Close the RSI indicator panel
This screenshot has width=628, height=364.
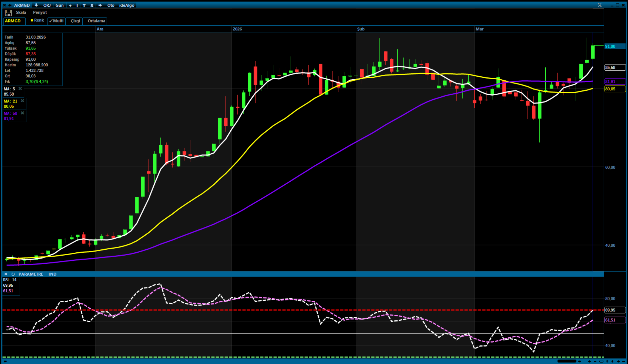(6, 274)
